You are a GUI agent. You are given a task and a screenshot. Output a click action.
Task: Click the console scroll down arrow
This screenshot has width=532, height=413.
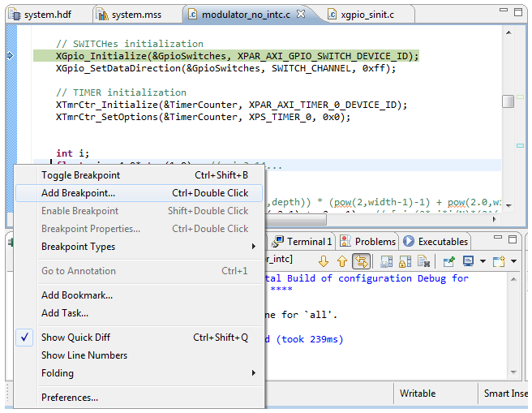(x=513, y=372)
